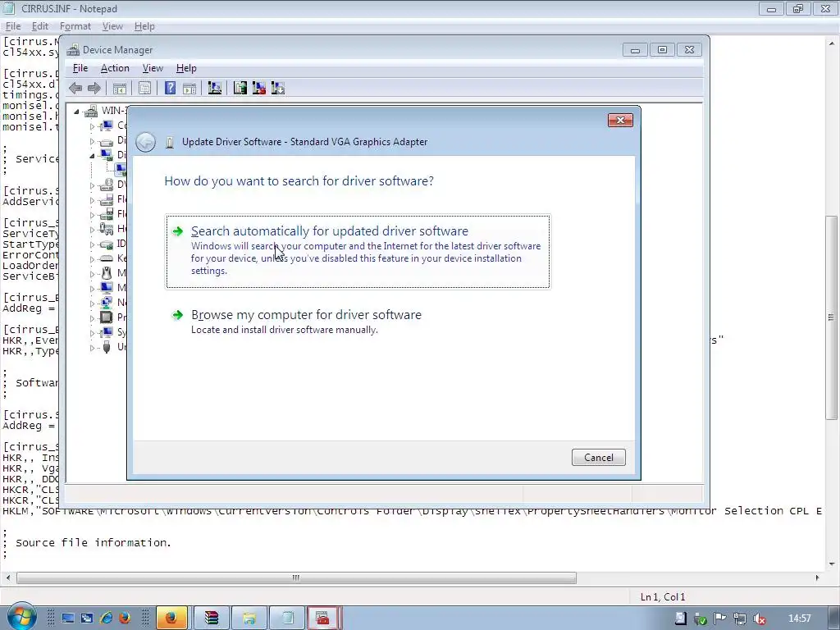Screen dimensions: 840x630
Task: Click Firefox running taskbar button
Action: pyautogui.click(x=171, y=619)
